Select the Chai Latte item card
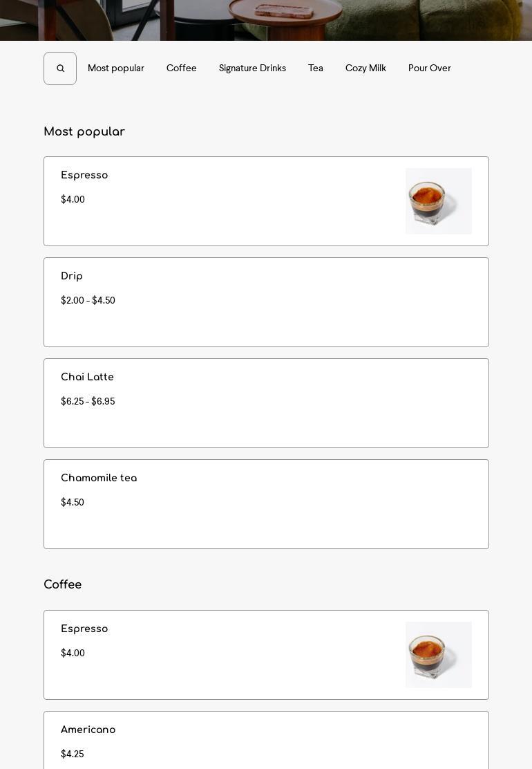 tap(266, 403)
